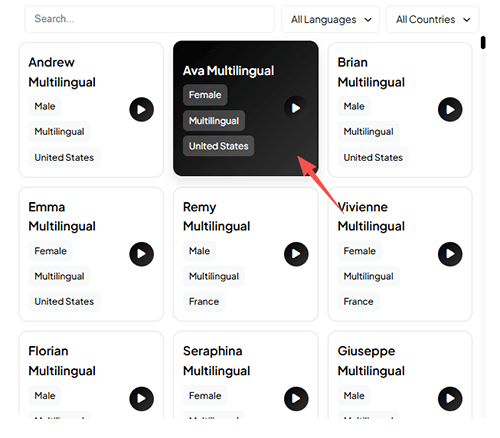500x438 pixels.
Task: Click the Multilingual tag on Andrew's card
Action: (x=59, y=132)
